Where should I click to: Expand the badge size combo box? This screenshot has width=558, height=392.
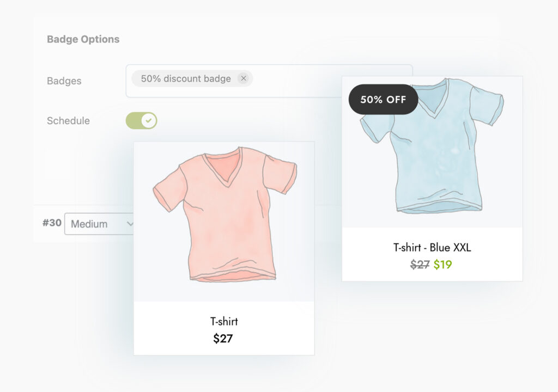pos(100,223)
